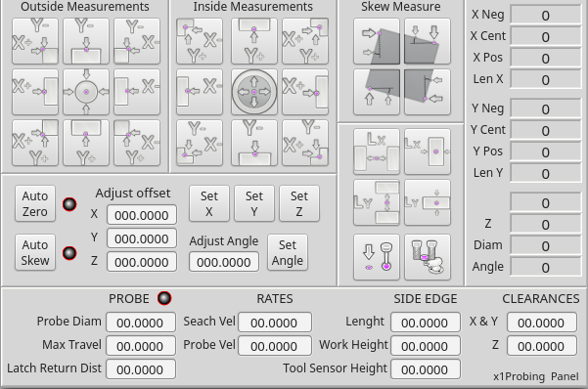Edit Tool Sensor Height field
This screenshot has height=389, width=588.
coord(426,369)
